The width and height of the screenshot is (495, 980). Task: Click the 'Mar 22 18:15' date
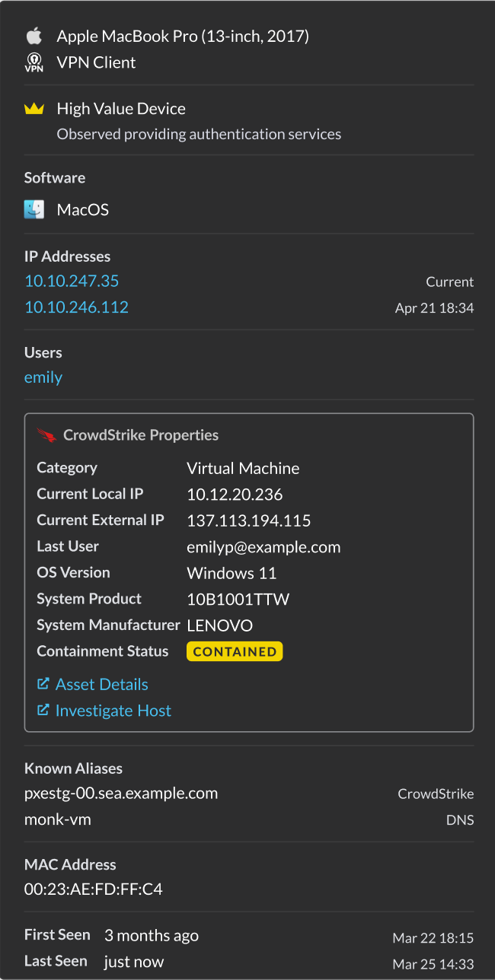tap(433, 938)
